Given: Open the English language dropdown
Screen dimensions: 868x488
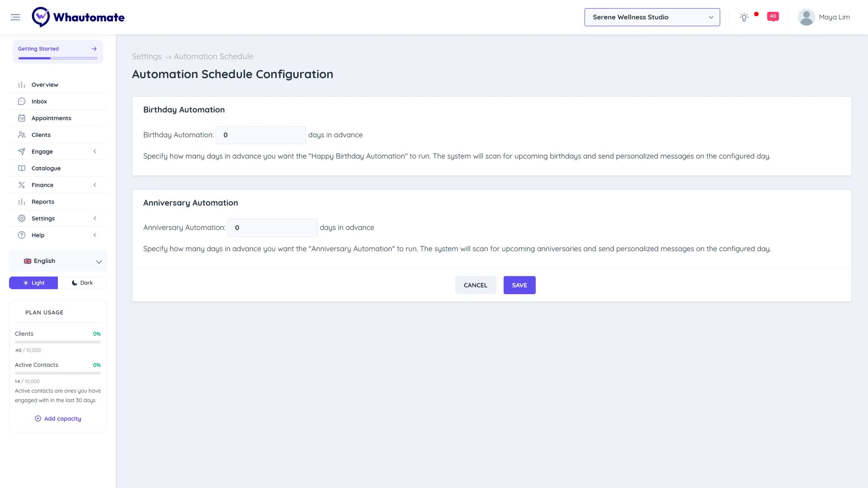Looking at the screenshot, I should (58, 261).
